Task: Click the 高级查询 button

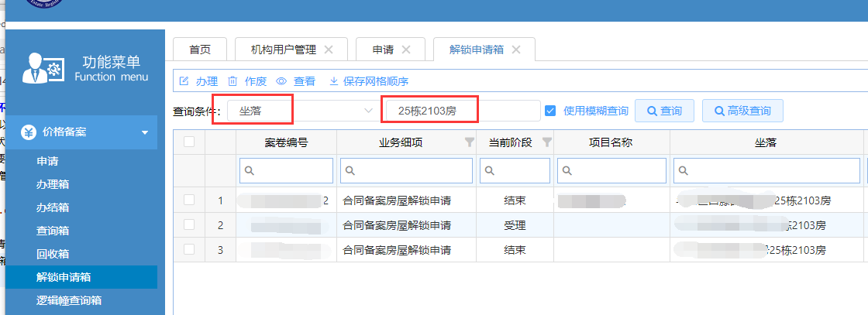Action: pyautogui.click(x=742, y=111)
